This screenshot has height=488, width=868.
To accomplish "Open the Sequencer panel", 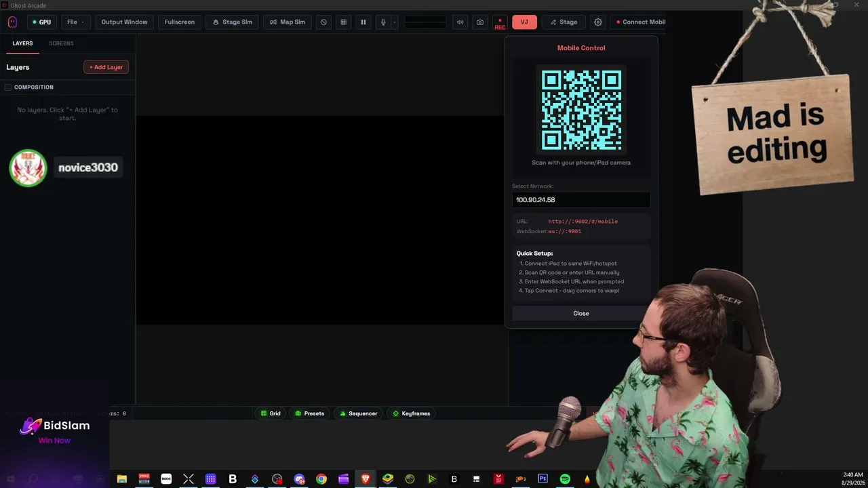I will click(x=358, y=413).
